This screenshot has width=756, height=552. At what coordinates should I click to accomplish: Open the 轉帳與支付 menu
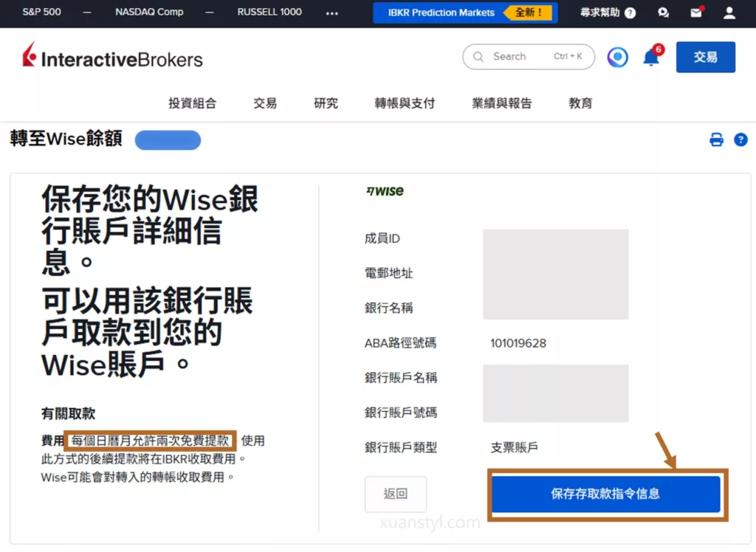(405, 103)
